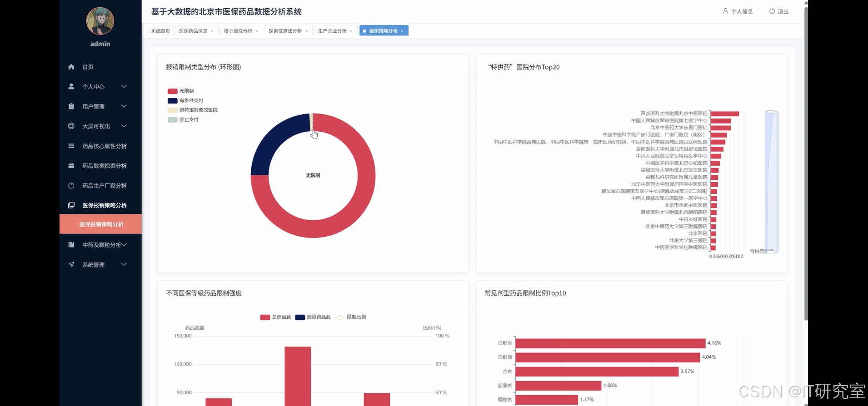Image resolution: width=868 pixels, height=406 pixels.
Task: Click the circle icon beside 大屏可视化
Action: [x=71, y=126]
